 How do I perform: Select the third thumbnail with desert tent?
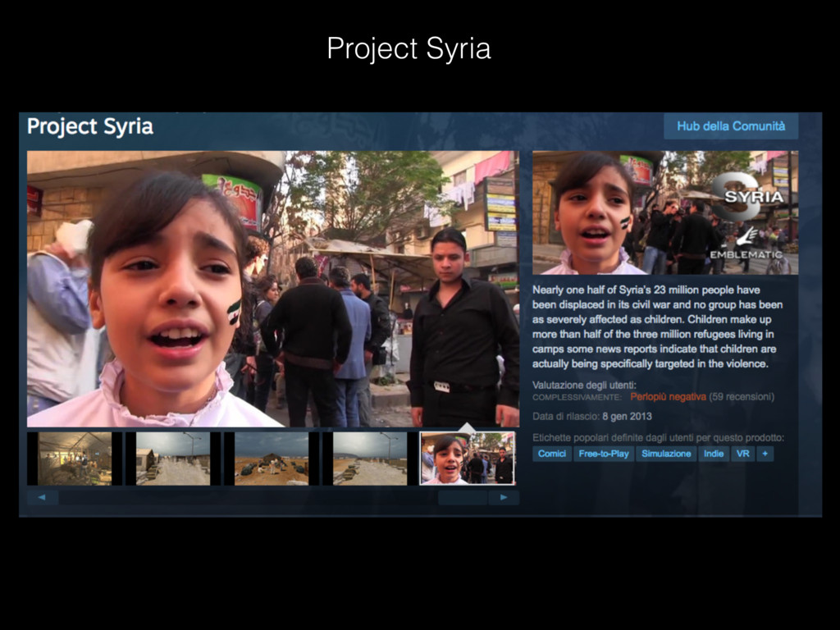[271, 459]
